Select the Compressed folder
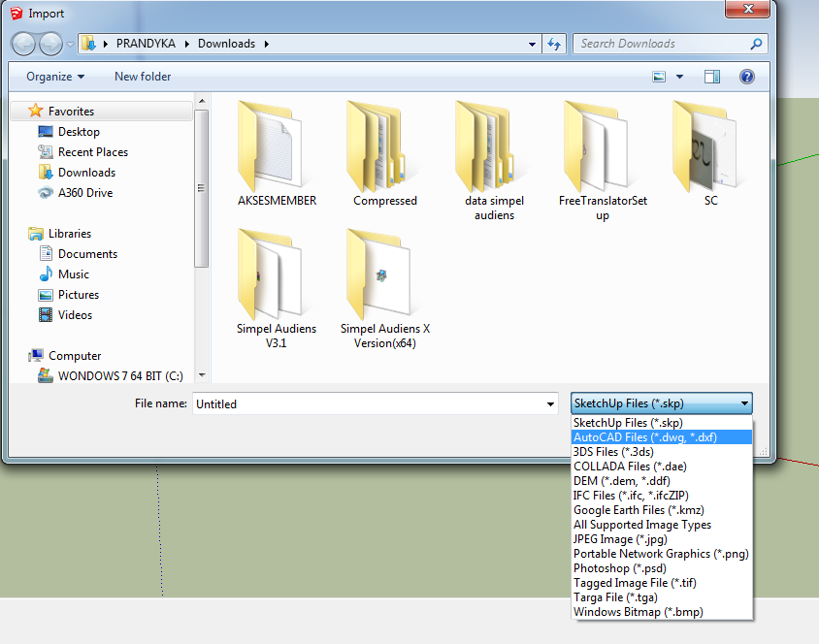This screenshot has height=644, width=819. (x=385, y=154)
